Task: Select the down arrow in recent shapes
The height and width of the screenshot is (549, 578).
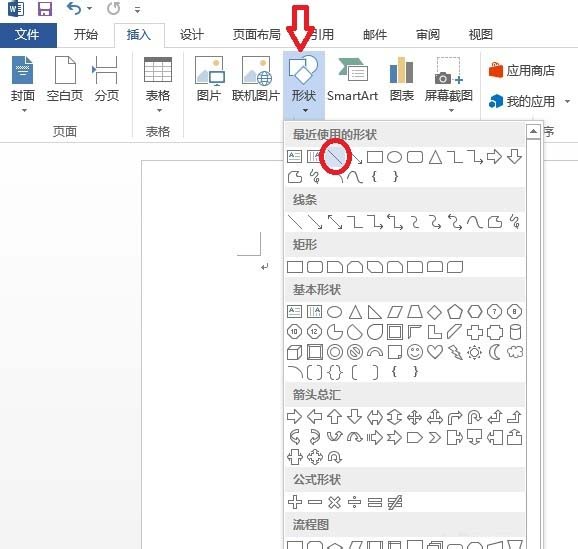Action: tap(514, 157)
